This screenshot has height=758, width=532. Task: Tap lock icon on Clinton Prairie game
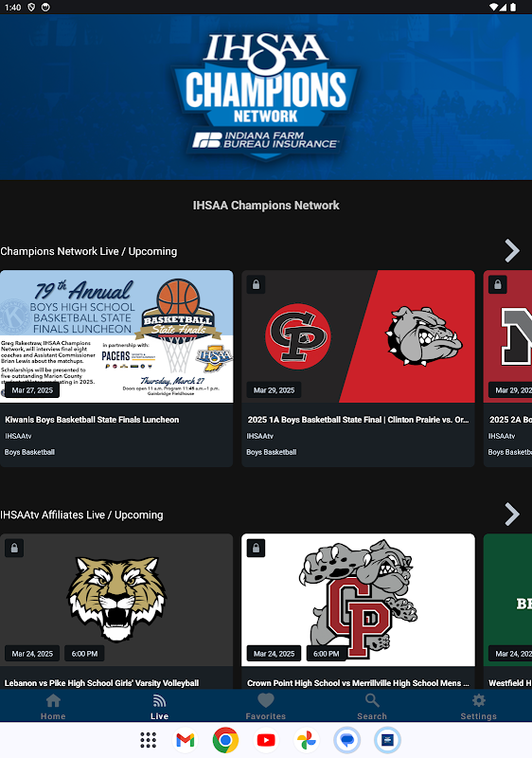(256, 285)
